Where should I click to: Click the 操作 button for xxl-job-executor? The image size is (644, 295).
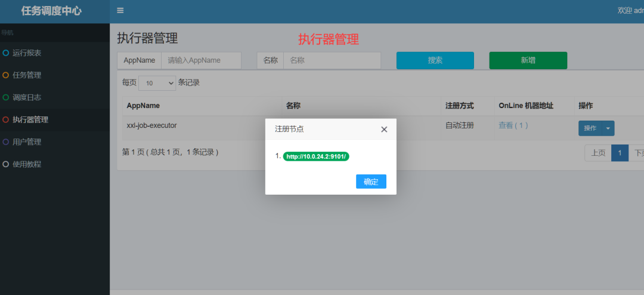pyautogui.click(x=590, y=128)
